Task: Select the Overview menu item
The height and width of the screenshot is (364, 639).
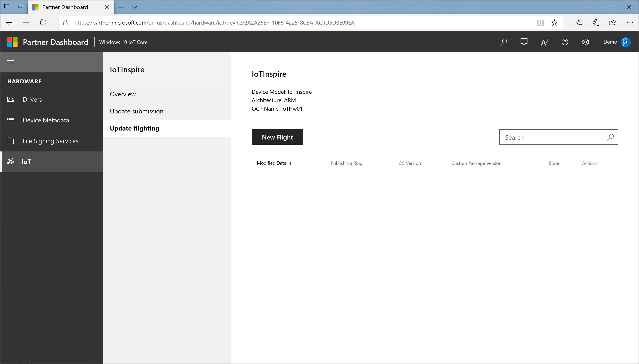Action: tap(123, 94)
